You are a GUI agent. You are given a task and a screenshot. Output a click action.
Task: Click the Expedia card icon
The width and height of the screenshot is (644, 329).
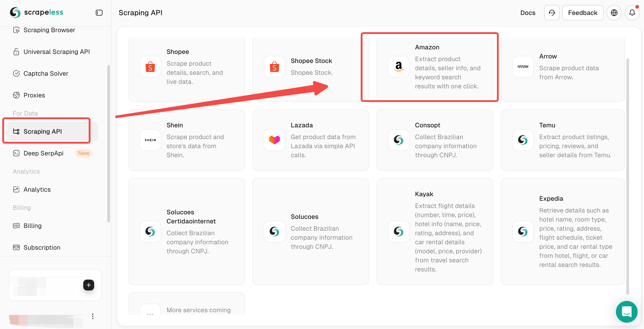(x=523, y=232)
